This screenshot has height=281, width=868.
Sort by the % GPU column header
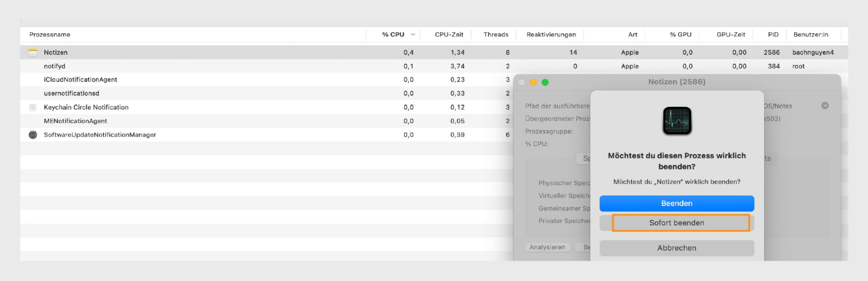coord(680,34)
